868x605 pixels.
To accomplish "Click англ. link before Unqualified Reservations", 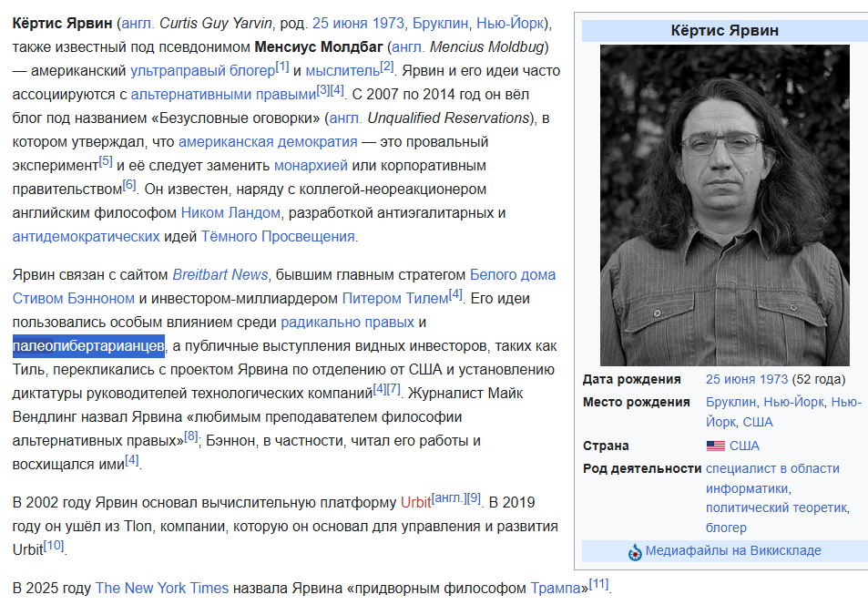I will click(346, 118).
